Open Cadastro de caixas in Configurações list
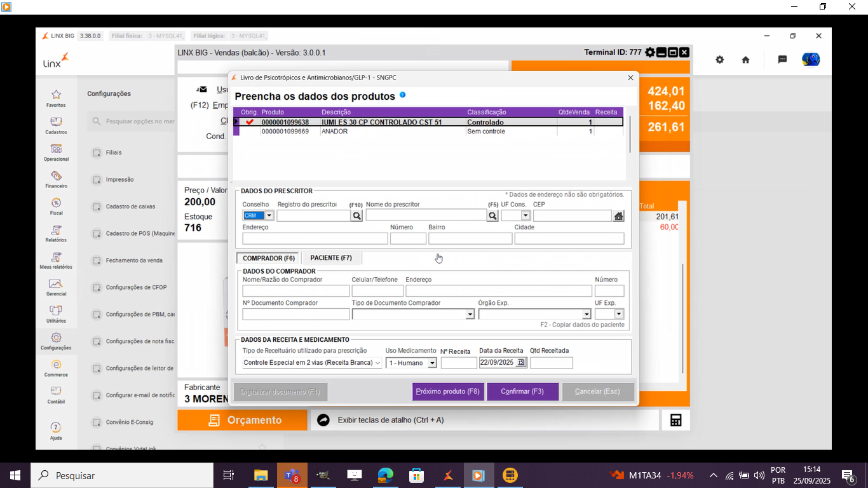 130,207
